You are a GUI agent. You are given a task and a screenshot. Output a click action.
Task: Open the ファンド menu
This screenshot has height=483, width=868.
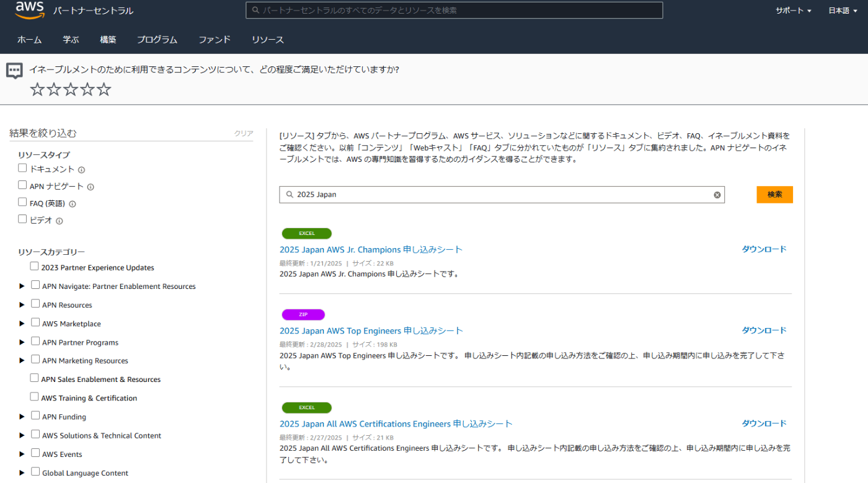[x=215, y=40]
